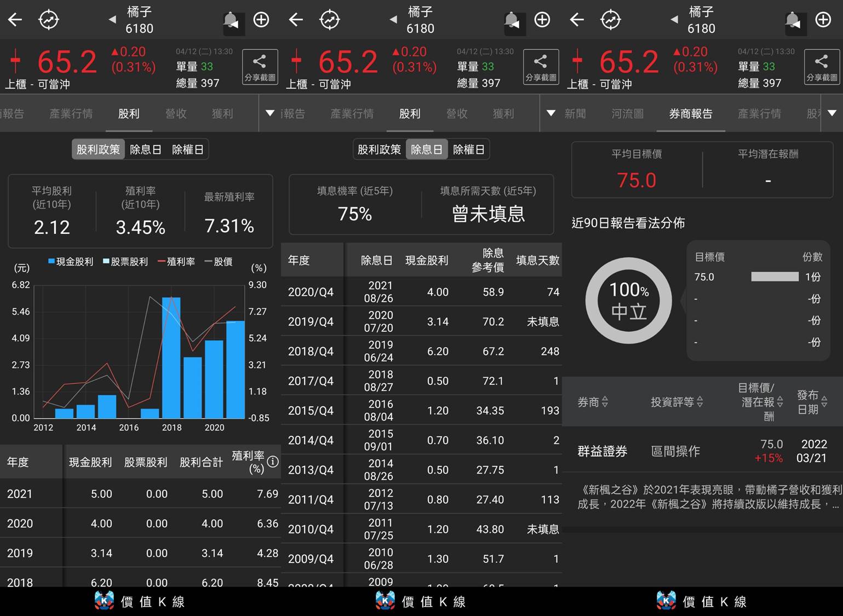Select 2014/Q4 ex-dividend row
The width and height of the screenshot is (843, 616).
click(x=421, y=439)
